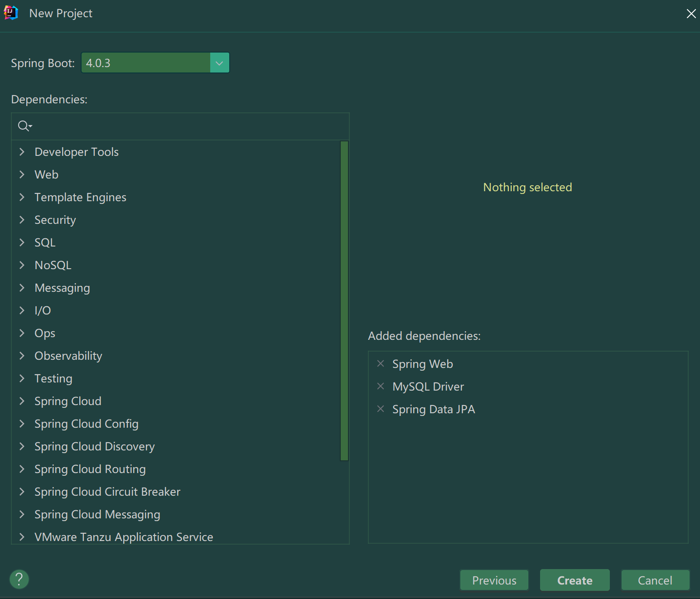Select Spring Cloud Circuit Breaker row

coord(176,492)
